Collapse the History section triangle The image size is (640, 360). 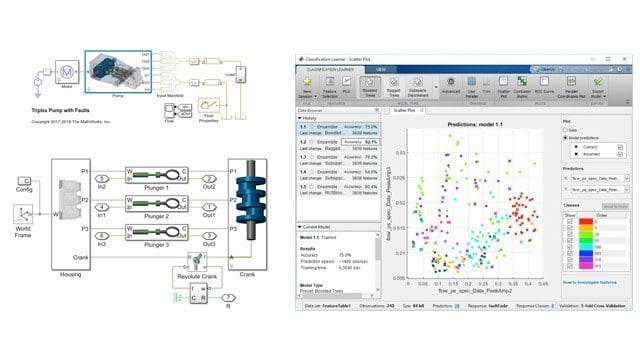tap(300, 118)
